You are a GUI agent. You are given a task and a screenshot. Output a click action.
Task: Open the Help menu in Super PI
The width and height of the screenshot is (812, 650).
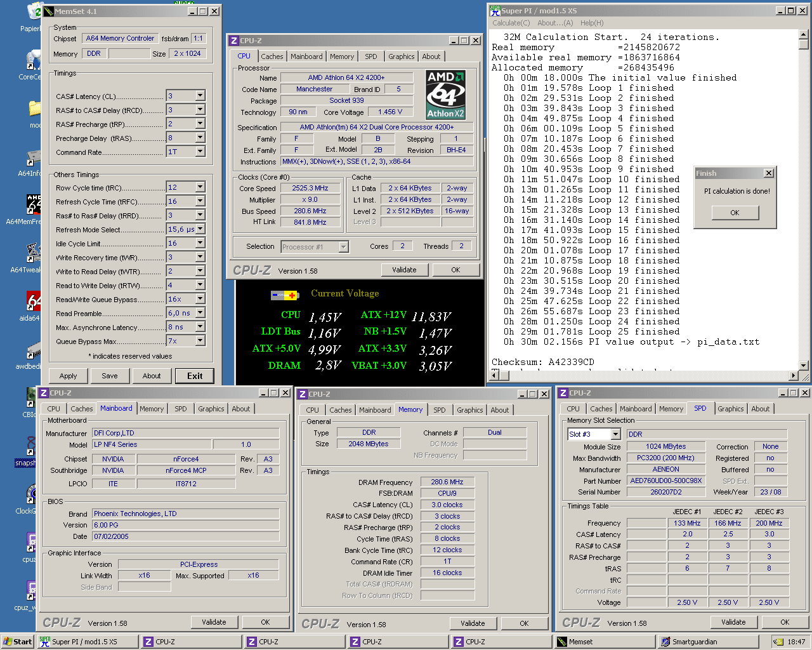coord(592,23)
